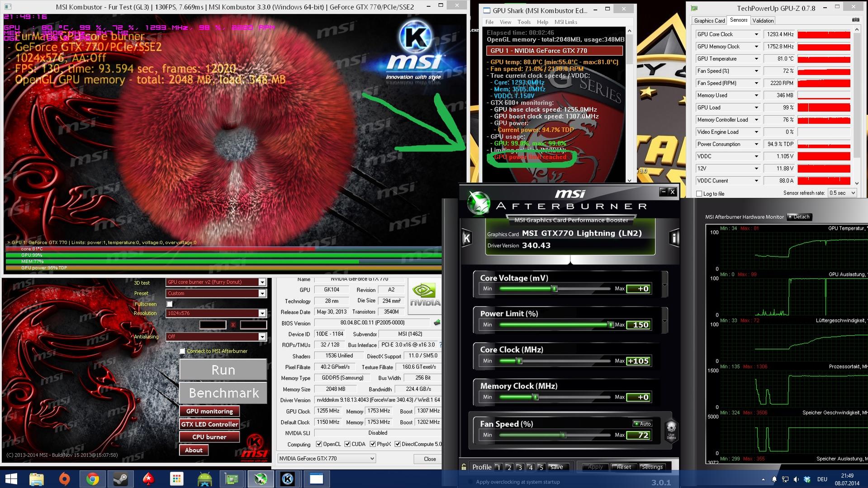Open Steam from the taskbar
Viewport: 868px width, 488px height.
pyautogui.click(x=121, y=479)
